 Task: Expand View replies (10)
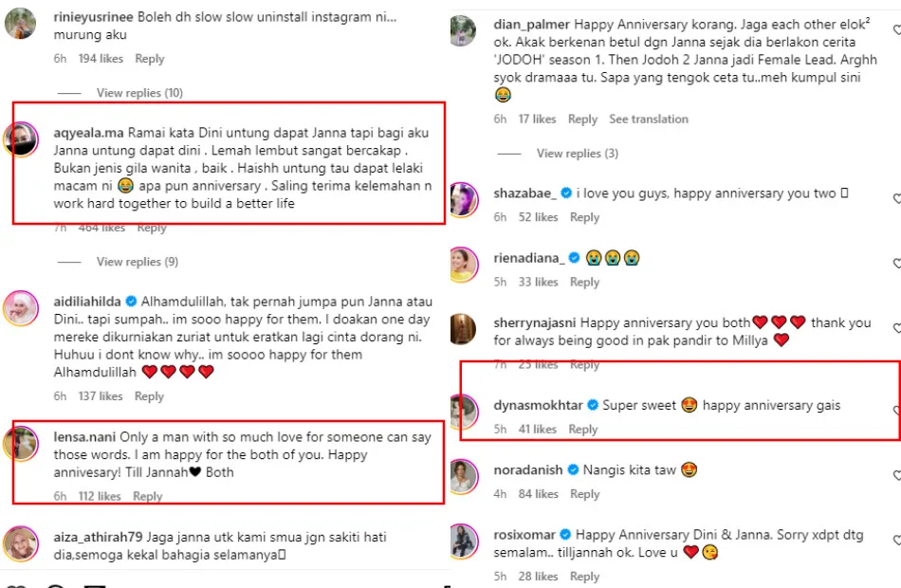coord(139,93)
